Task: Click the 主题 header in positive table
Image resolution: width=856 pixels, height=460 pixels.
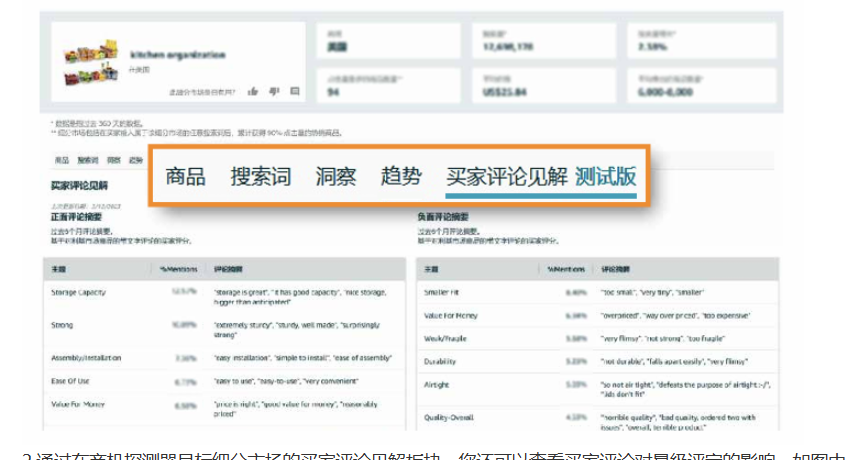Action: (x=58, y=269)
